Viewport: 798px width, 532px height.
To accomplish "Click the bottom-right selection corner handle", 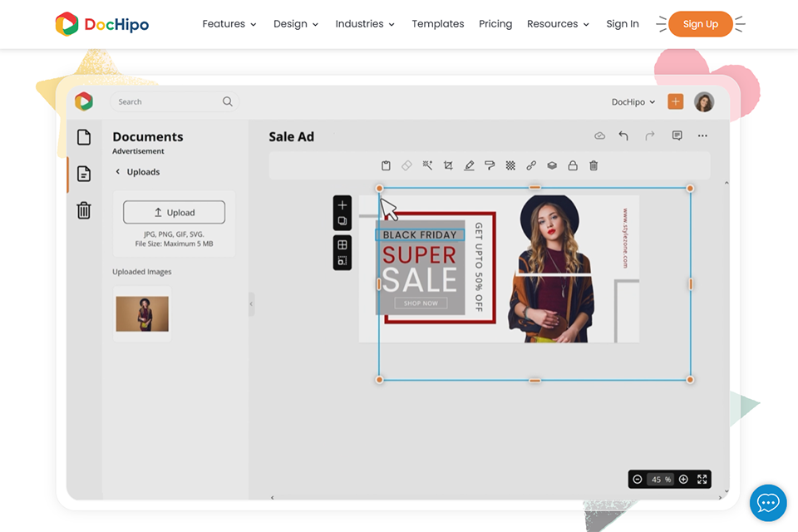I will click(x=690, y=380).
